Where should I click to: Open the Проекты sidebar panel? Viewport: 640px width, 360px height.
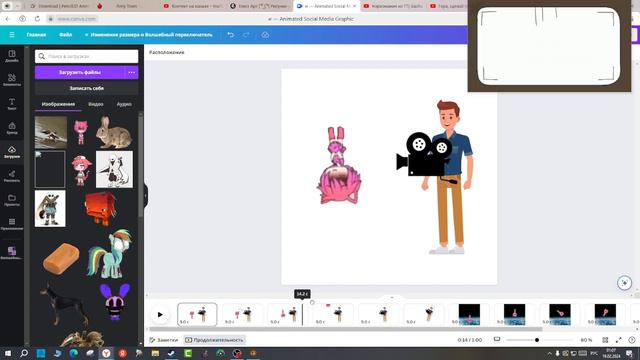(12, 200)
